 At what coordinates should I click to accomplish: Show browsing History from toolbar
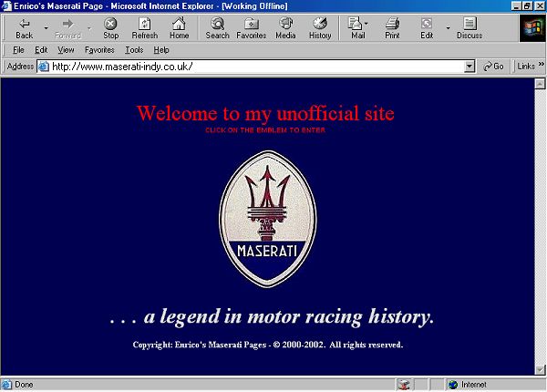pyautogui.click(x=320, y=28)
